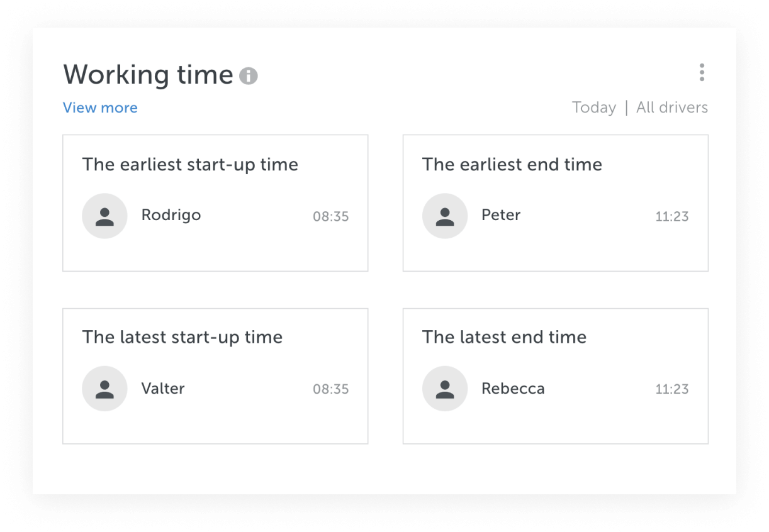Open the Today period filter
Image resolution: width=769 pixels, height=532 pixels.
coord(594,108)
